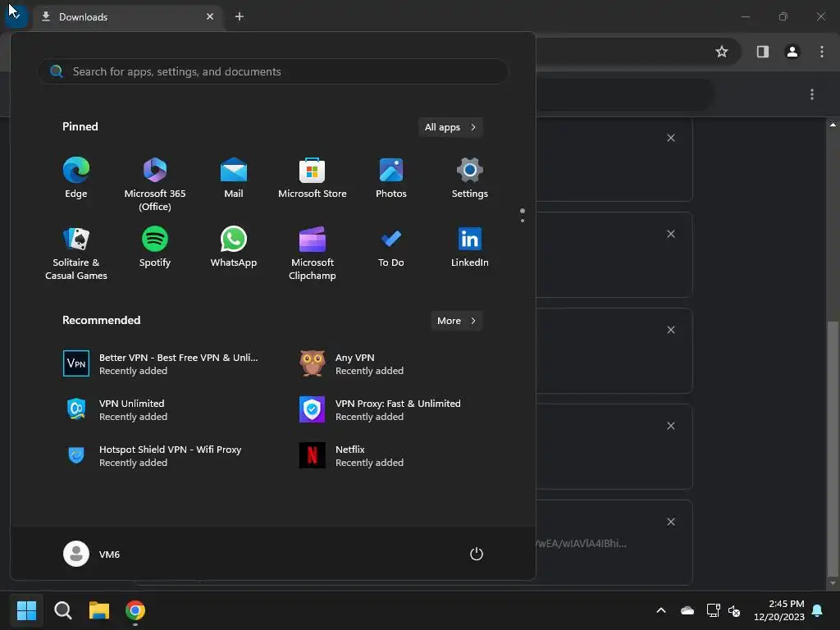Launch the Photos app

[391, 178]
